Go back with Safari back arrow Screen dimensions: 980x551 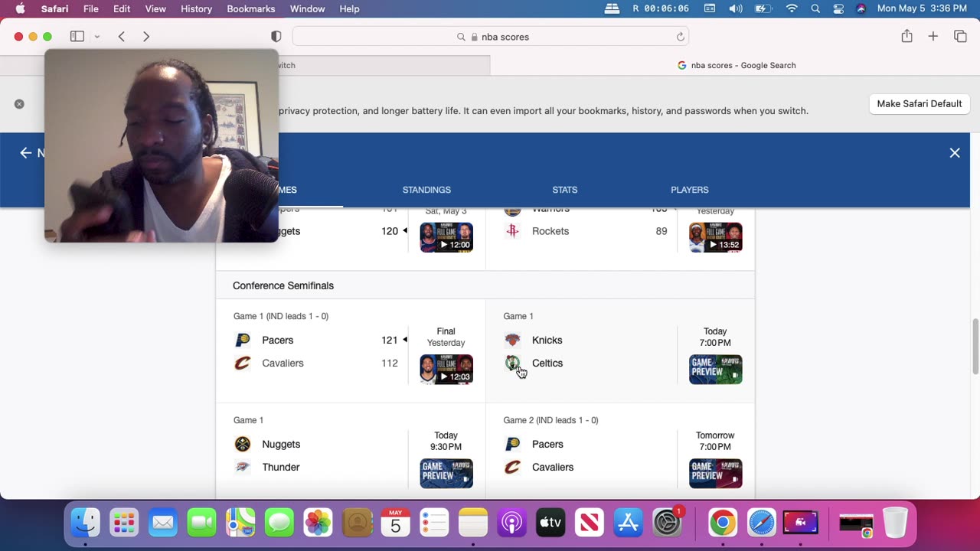click(122, 37)
